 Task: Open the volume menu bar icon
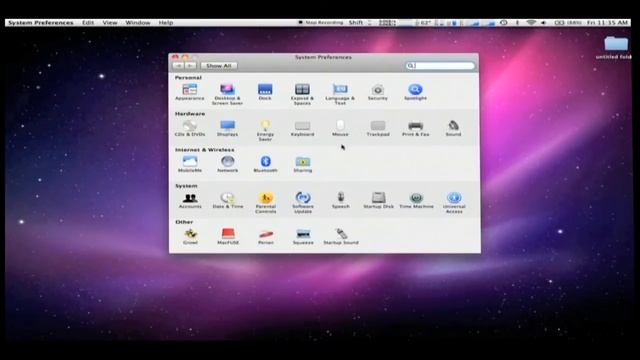click(x=544, y=23)
